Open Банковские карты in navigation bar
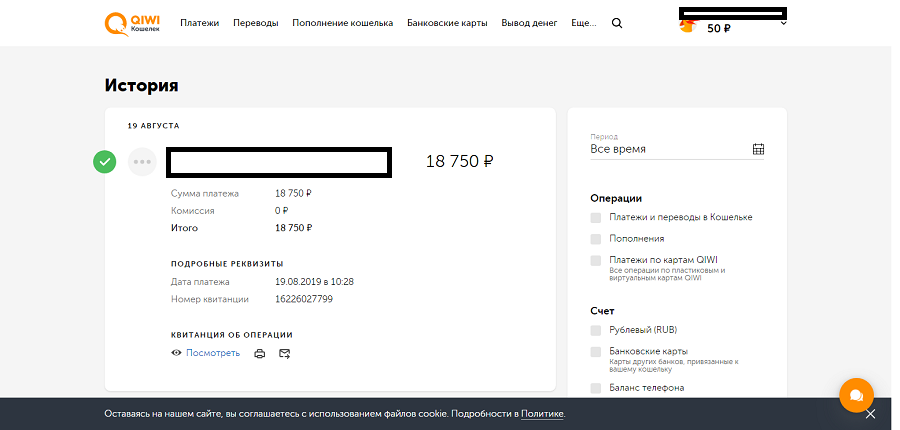This screenshot has width=900, height=430. point(447,24)
